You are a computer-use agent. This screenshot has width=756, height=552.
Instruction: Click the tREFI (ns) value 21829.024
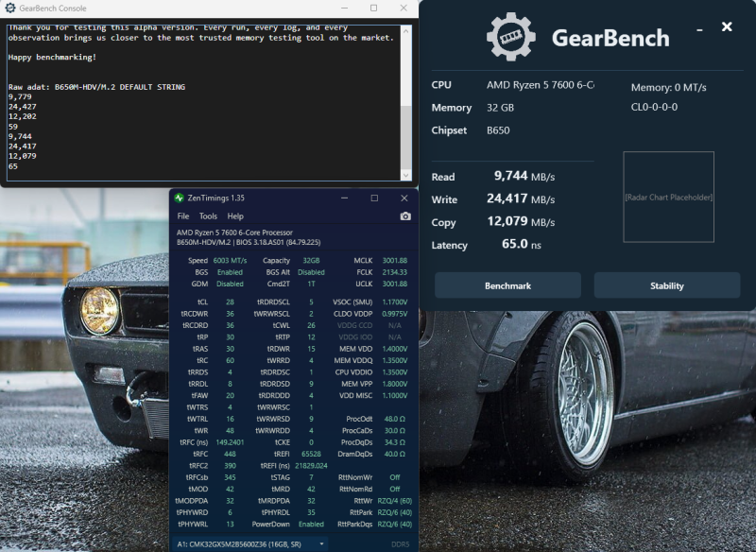[x=311, y=466]
